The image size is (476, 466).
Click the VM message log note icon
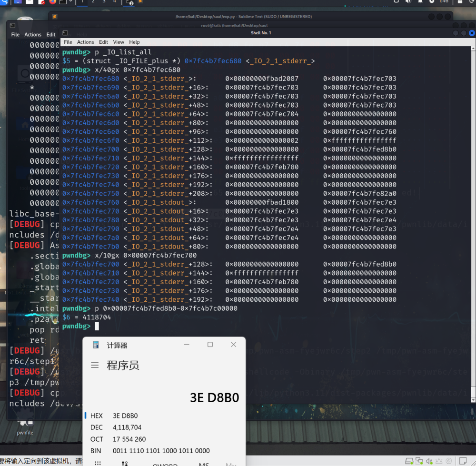(x=463, y=461)
